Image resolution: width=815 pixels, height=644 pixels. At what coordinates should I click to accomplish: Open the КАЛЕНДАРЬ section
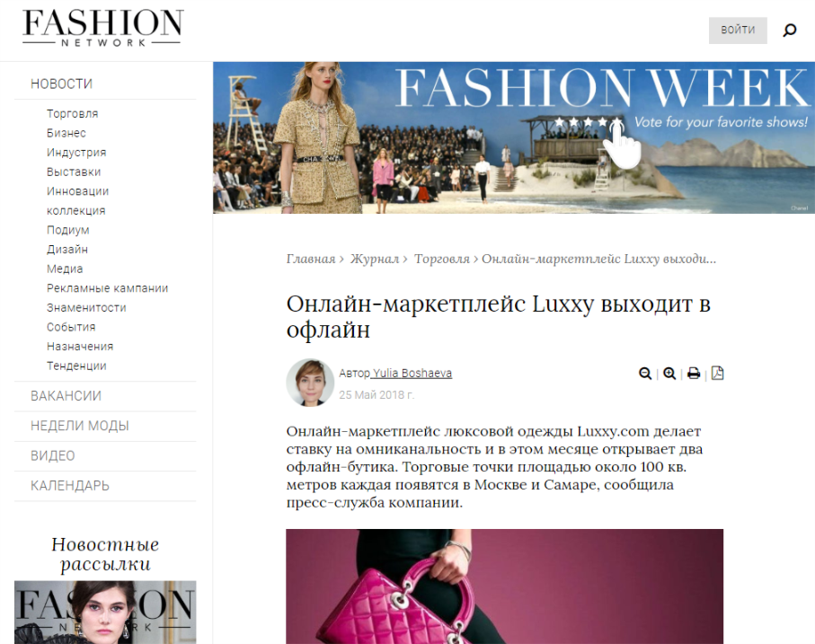click(70, 486)
